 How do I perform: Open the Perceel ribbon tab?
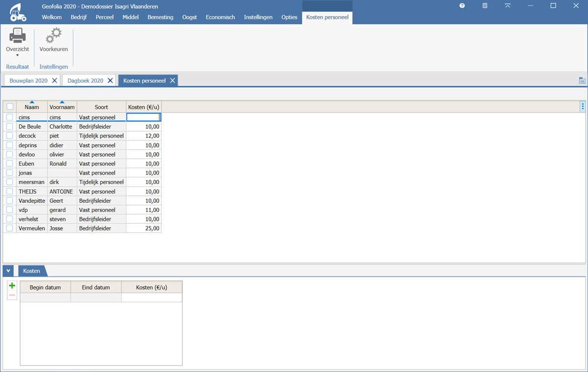(104, 17)
